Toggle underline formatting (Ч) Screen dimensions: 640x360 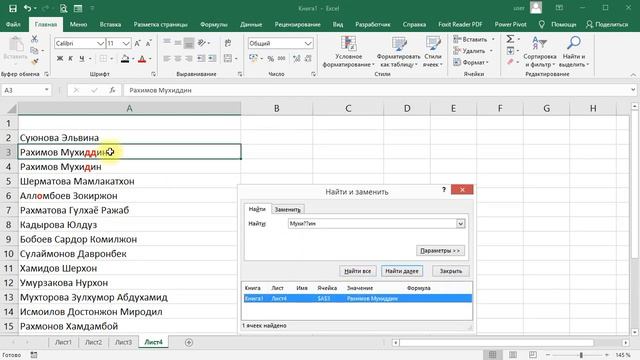click(82, 59)
